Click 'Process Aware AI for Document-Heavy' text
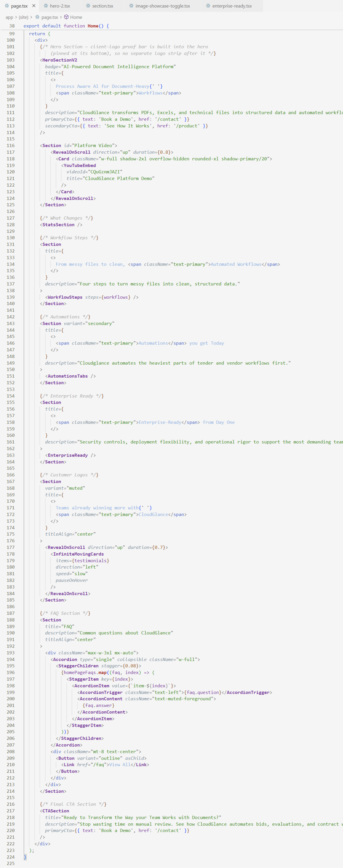The height and width of the screenshot is (868, 343). click(103, 86)
